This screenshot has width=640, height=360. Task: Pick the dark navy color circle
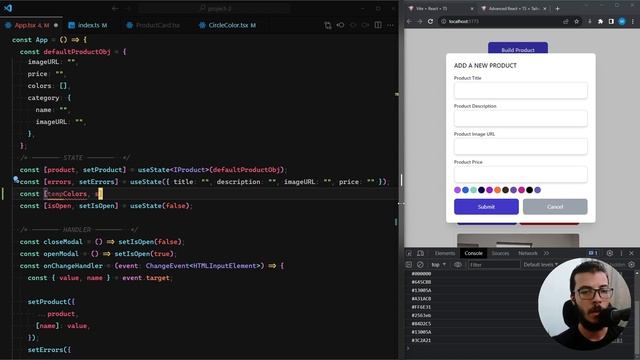click(x=481, y=190)
